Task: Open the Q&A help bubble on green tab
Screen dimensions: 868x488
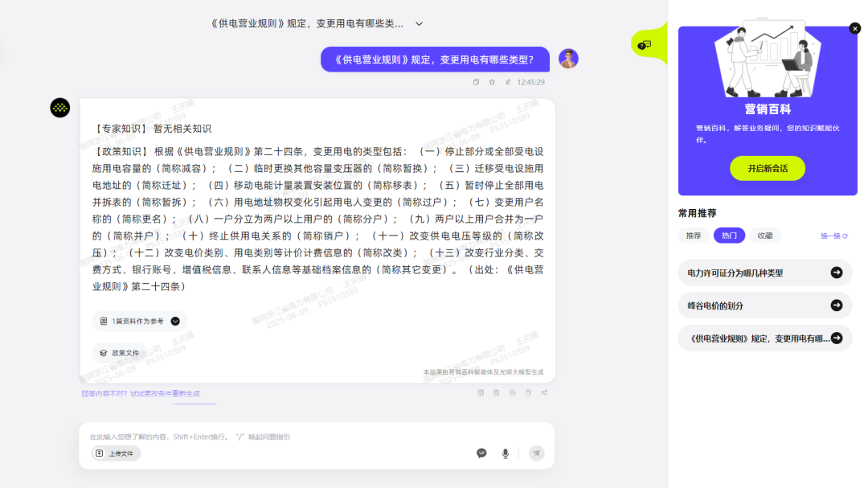Action: (x=644, y=45)
